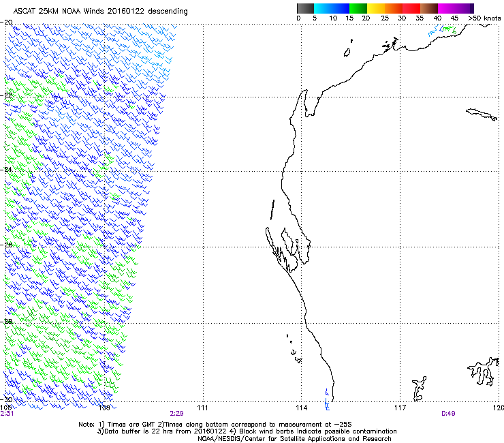
Task: Click the yellow 20-25 knots legend segment
Action: pos(376,8)
